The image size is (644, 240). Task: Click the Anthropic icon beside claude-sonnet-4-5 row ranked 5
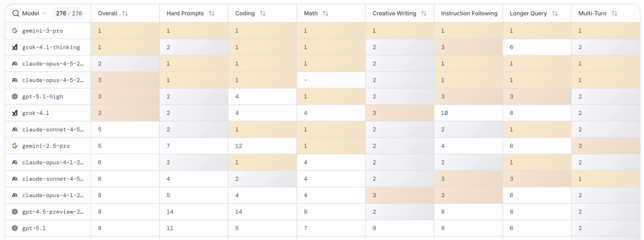point(15,129)
